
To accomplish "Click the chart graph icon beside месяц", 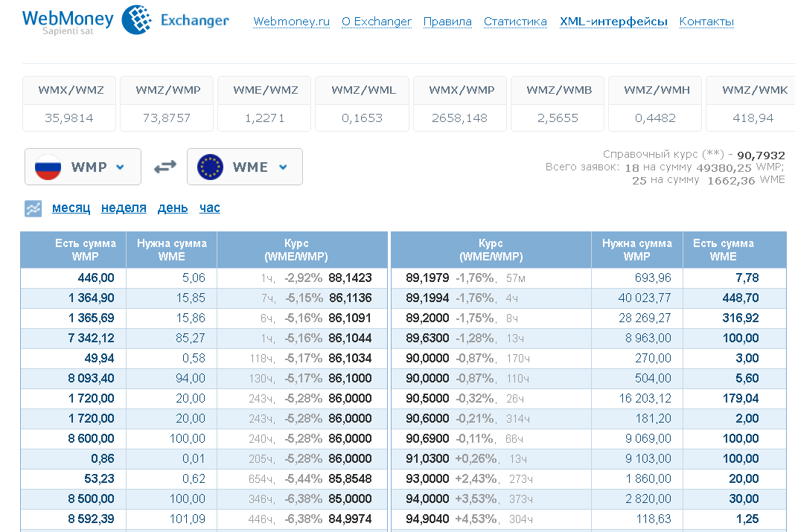I will click(x=33, y=208).
